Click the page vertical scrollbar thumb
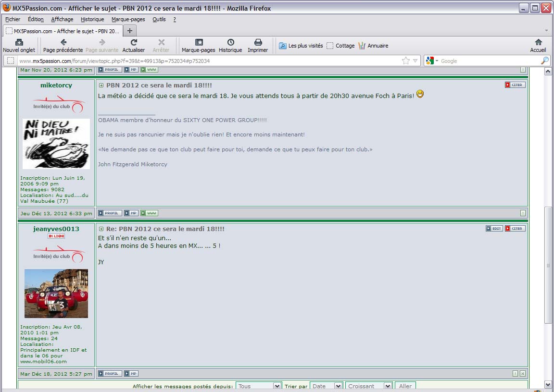This screenshot has width=554, height=392. coord(548,265)
